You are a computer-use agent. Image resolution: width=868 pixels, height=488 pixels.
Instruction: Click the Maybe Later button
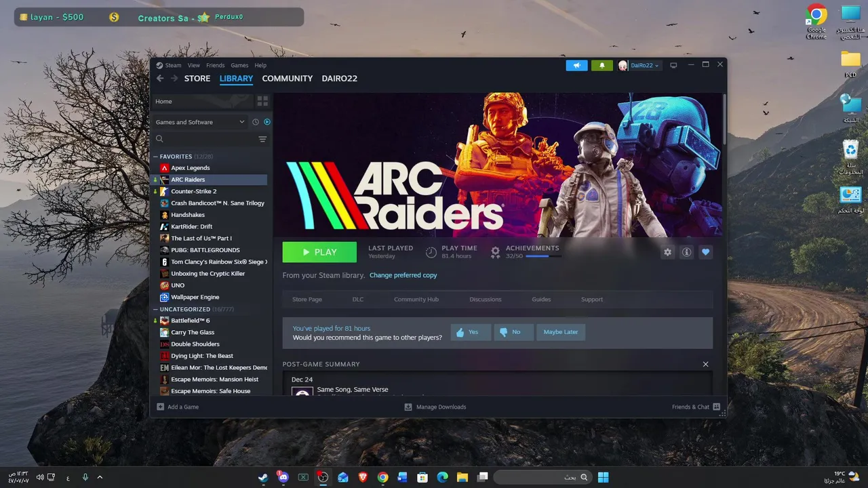point(561,332)
